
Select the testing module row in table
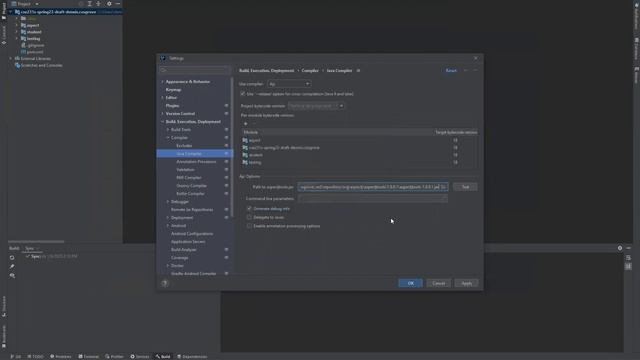(359, 162)
